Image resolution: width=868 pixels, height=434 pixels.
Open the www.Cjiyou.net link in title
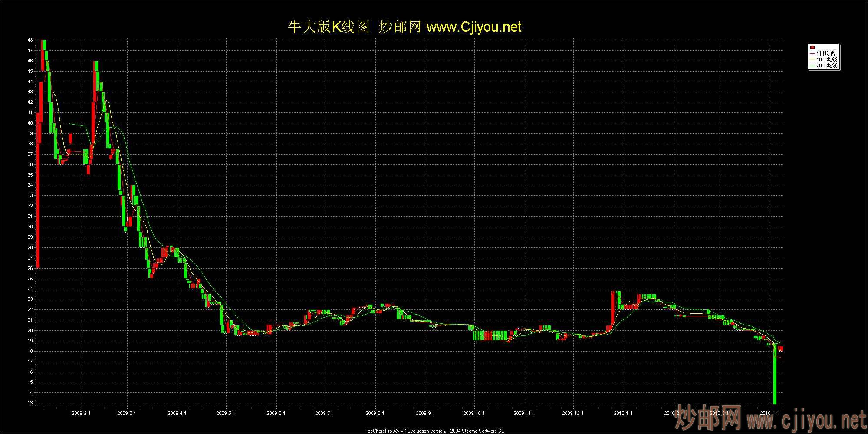[474, 27]
